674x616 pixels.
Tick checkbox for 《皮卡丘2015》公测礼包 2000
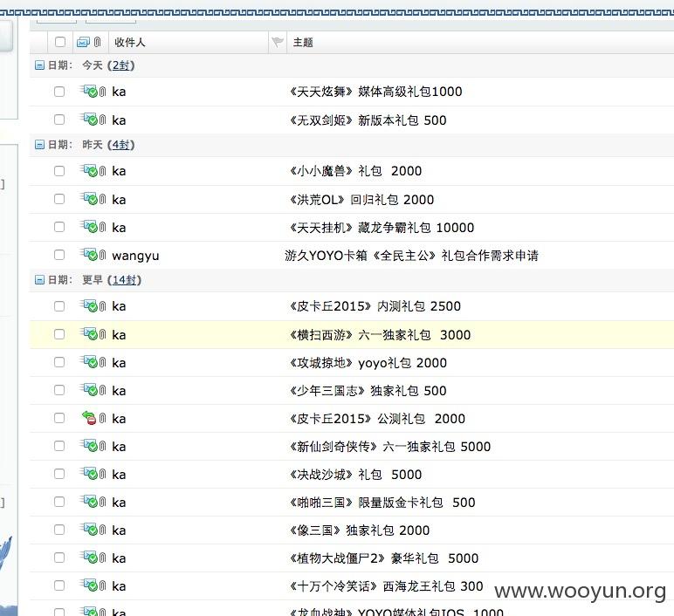59,418
